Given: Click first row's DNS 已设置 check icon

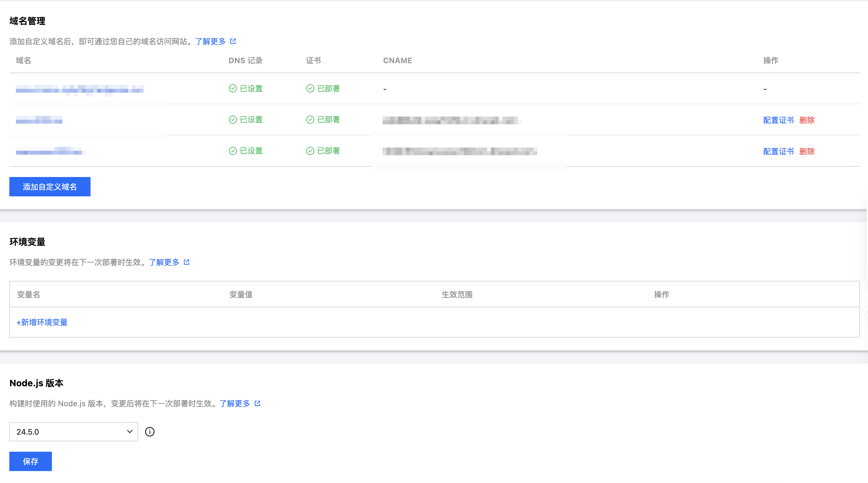Looking at the screenshot, I should (x=233, y=88).
